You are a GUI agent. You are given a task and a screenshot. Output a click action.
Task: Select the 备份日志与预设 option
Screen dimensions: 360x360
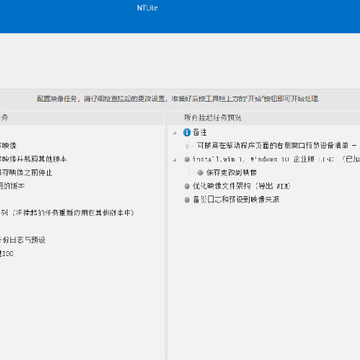click(23, 240)
